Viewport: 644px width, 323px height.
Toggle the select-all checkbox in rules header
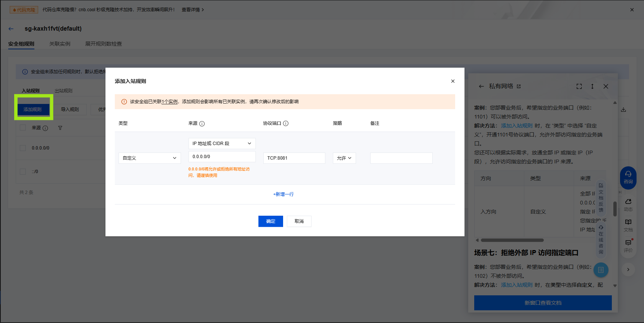pyautogui.click(x=23, y=128)
